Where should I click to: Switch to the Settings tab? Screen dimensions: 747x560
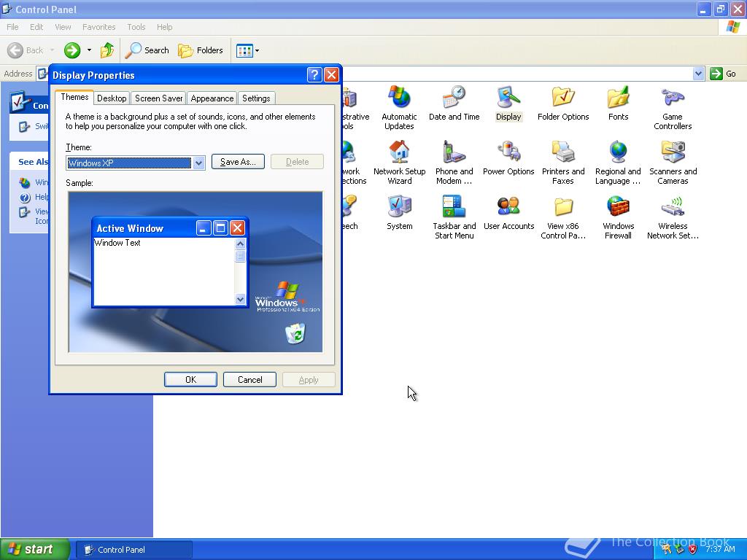click(x=256, y=98)
